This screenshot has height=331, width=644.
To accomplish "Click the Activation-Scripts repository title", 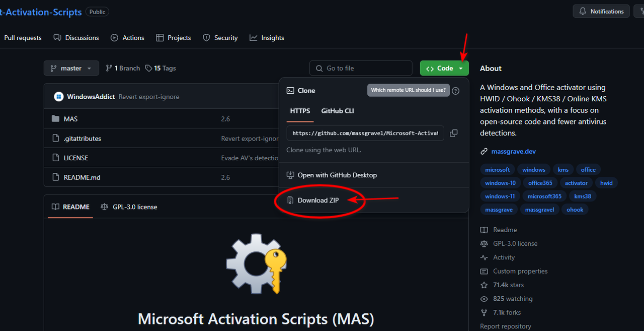I will pos(41,12).
